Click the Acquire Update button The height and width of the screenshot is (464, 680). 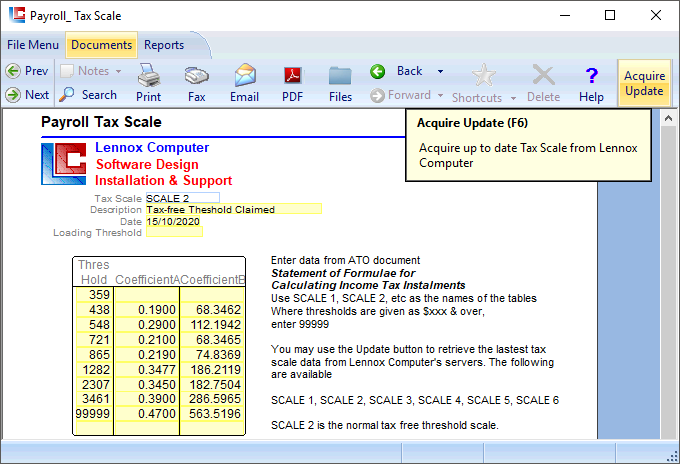[644, 83]
